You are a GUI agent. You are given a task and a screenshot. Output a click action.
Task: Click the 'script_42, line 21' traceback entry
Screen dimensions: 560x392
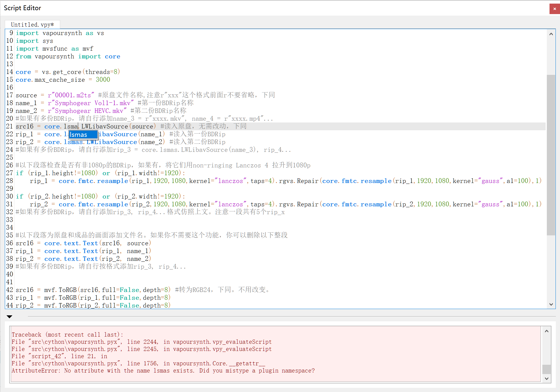[59, 356]
